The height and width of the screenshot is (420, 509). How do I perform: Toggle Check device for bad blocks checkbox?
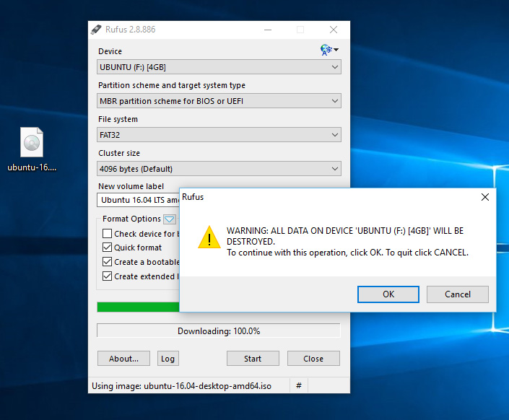(x=107, y=233)
